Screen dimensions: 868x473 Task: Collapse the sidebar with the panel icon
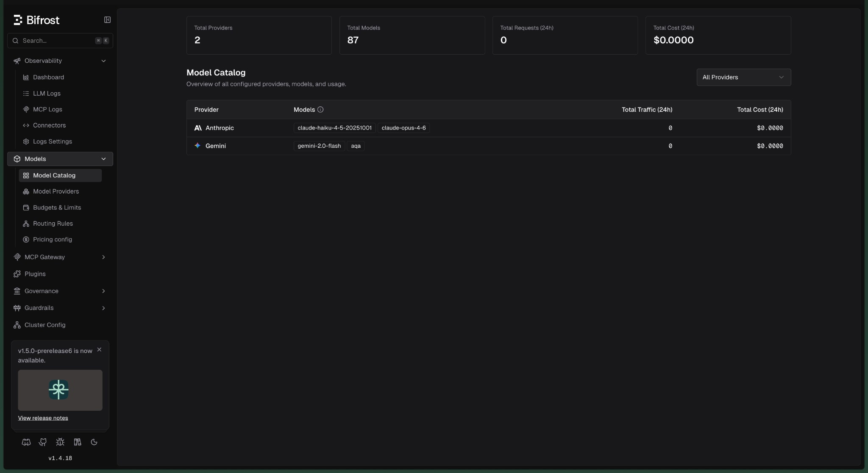(107, 20)
